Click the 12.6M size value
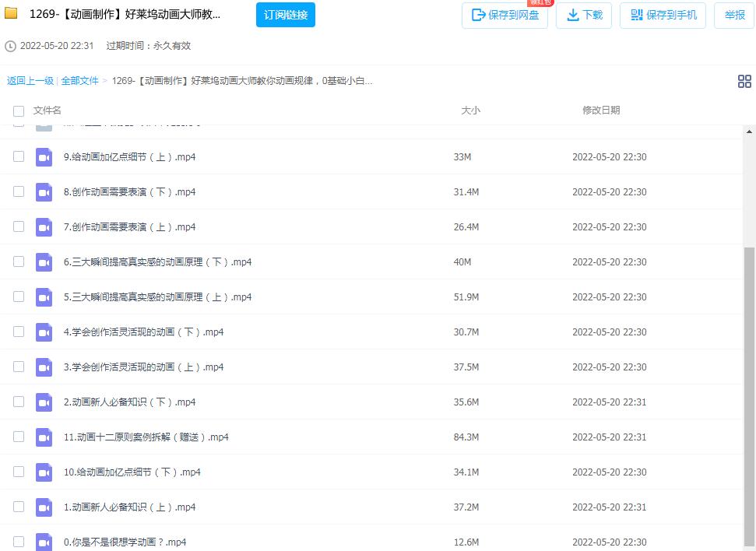The height and width of the screenshot is (551, 756). click(x=466, y=542)
